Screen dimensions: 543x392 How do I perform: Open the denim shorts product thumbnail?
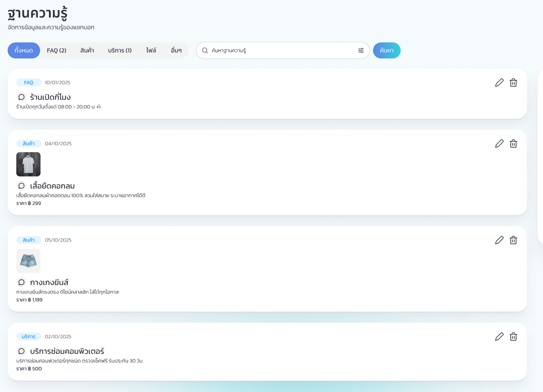coord(28,261)
